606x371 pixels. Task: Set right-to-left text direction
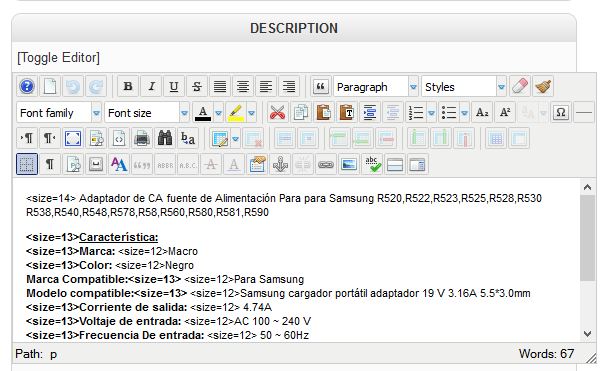(50, 138)
